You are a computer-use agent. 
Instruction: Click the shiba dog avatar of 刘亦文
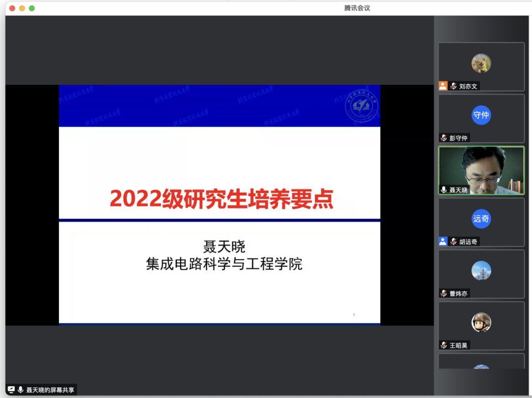coord(481,63)
